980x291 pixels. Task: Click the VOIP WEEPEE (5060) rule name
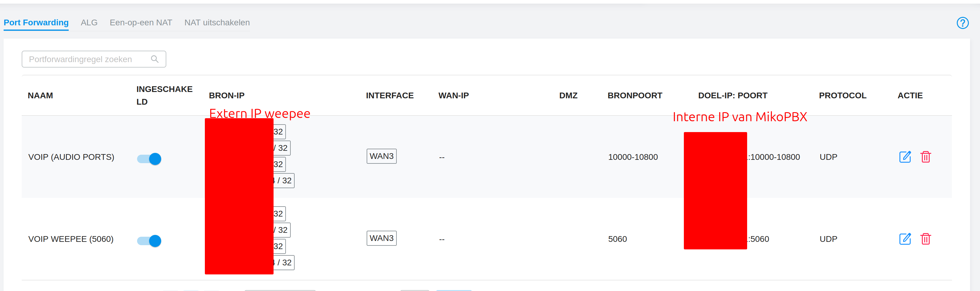(x=71, y=239)
